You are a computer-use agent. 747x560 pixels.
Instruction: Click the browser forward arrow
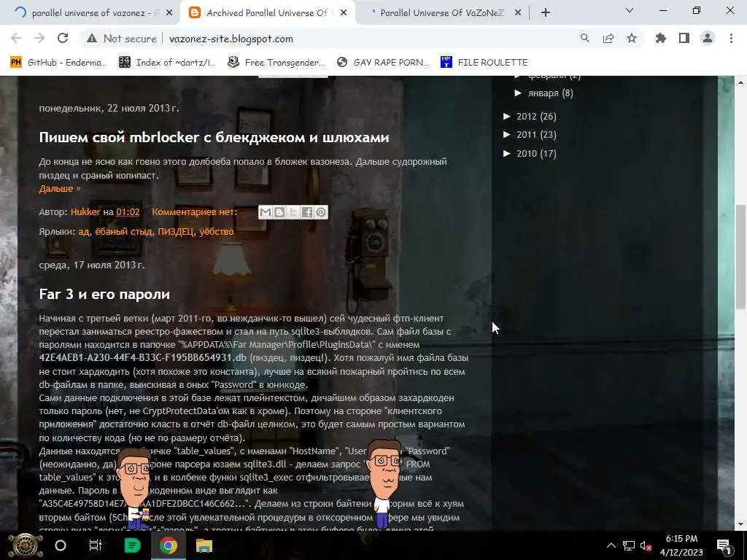pyautogui.click(x=39, y=39)
